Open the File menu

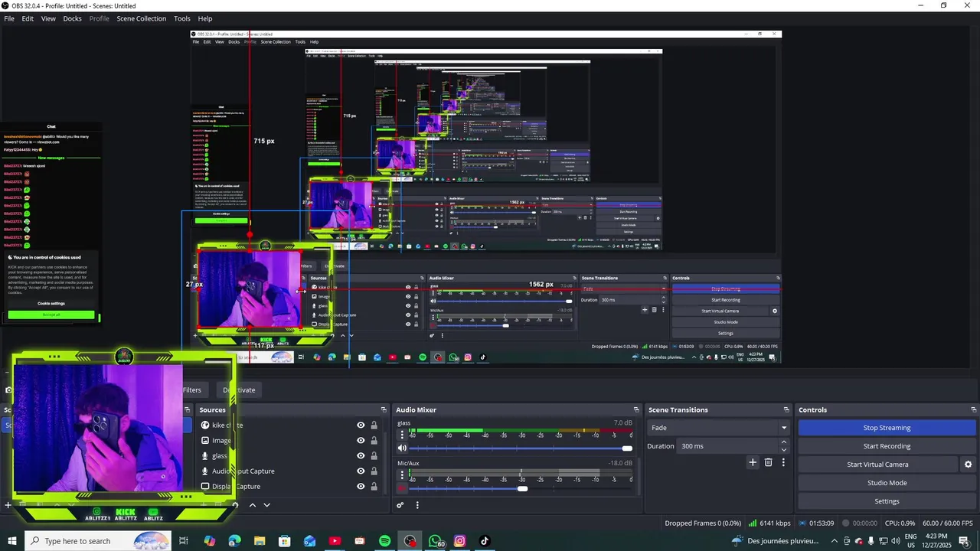tap(9, 18)
